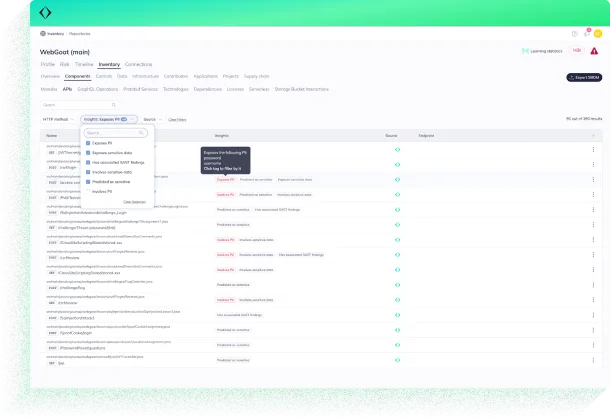Open the Supply chain sub-tab
This screenshot has height=419, width=610.
[x=256, y=76]
